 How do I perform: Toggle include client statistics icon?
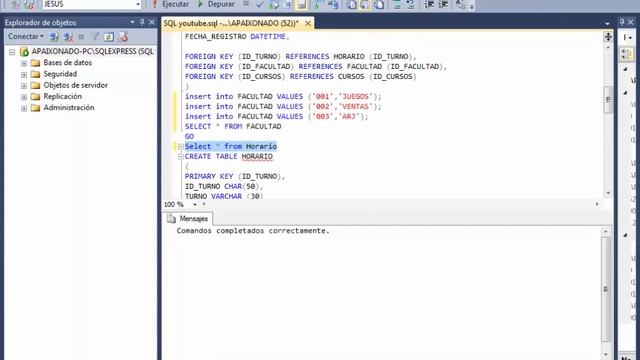click(x=333, y=4)
